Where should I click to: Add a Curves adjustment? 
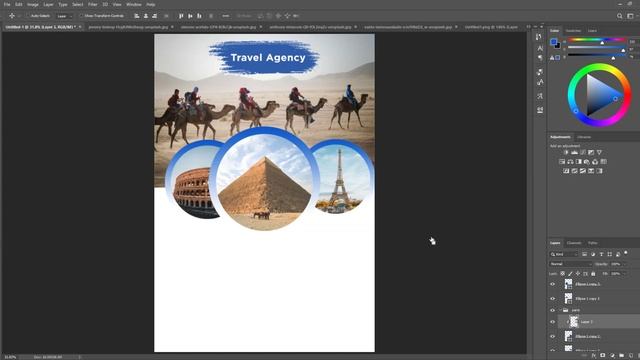(x=582, y=152)
